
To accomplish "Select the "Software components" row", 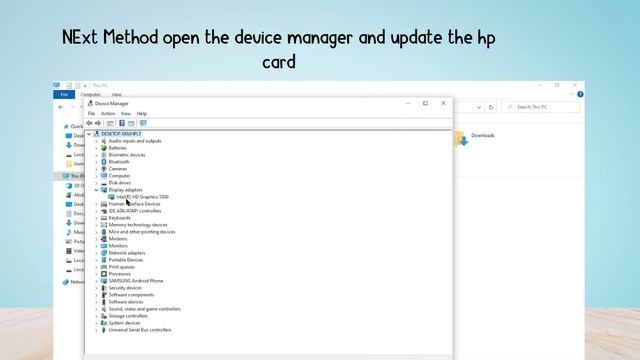I will [131, 295].
